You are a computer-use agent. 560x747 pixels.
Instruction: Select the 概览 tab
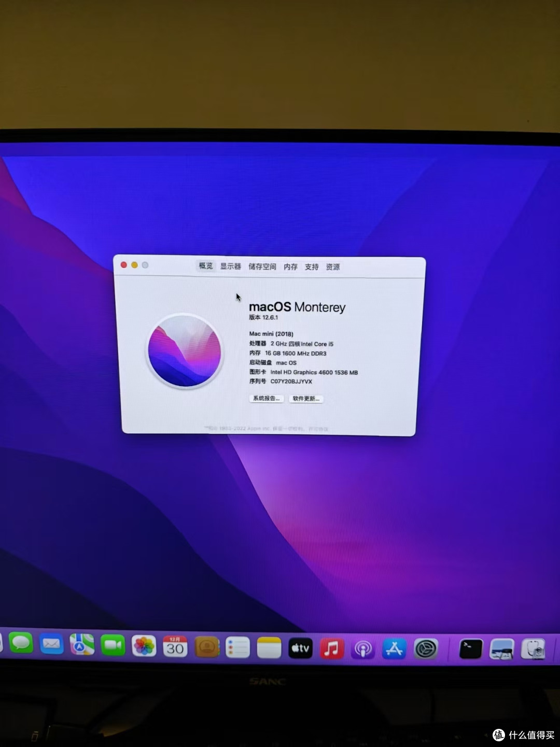point(206,266)
